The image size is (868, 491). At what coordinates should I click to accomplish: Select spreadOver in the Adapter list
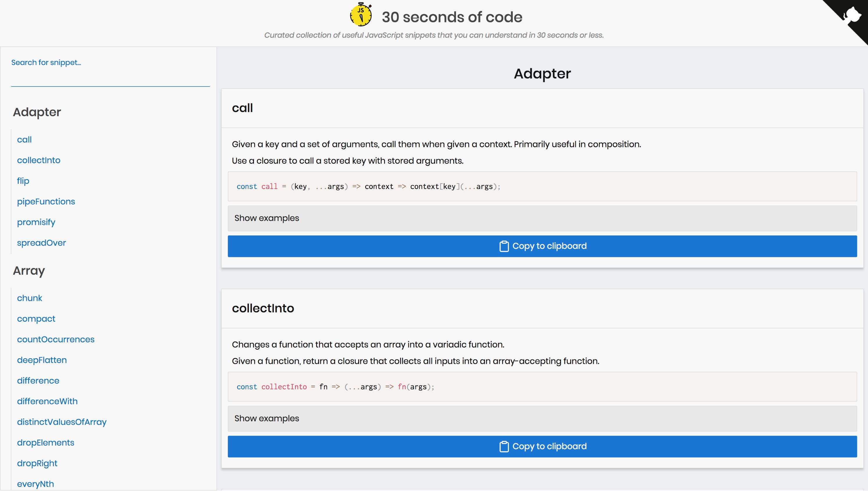pos(42,242)
